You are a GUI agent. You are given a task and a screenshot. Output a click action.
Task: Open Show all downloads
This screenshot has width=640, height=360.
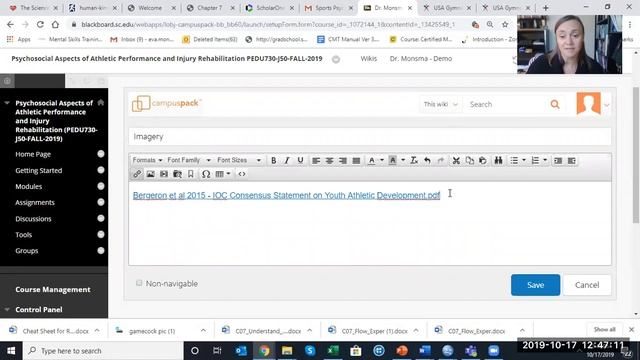click(x=604, y=329)
